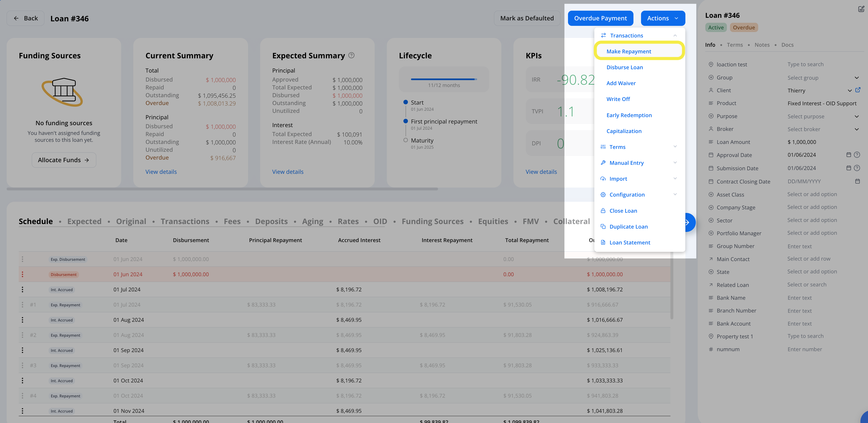The image size is (868, 423).
Task: Select Add Waiver menu entry
Action: click(x=621, y=83)
